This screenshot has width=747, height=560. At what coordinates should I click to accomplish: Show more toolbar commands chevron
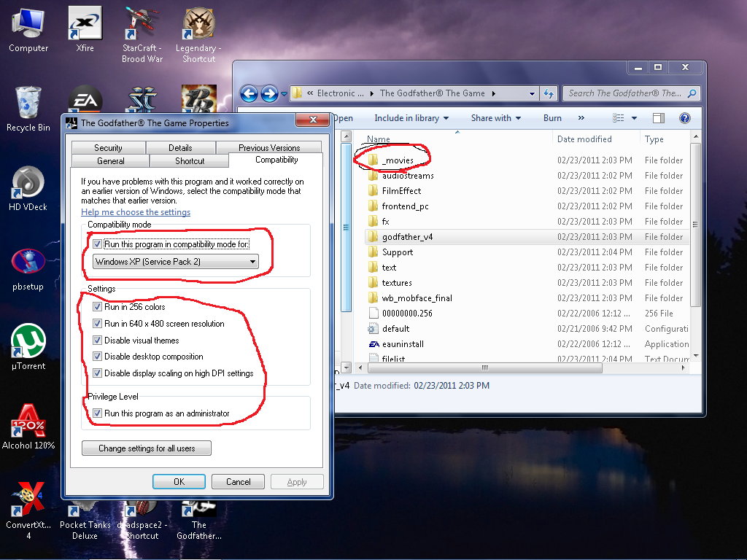581,118
